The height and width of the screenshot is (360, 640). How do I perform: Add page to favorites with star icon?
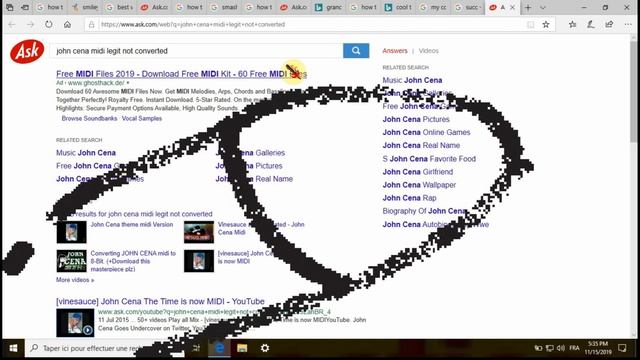(x=546, y=24)
